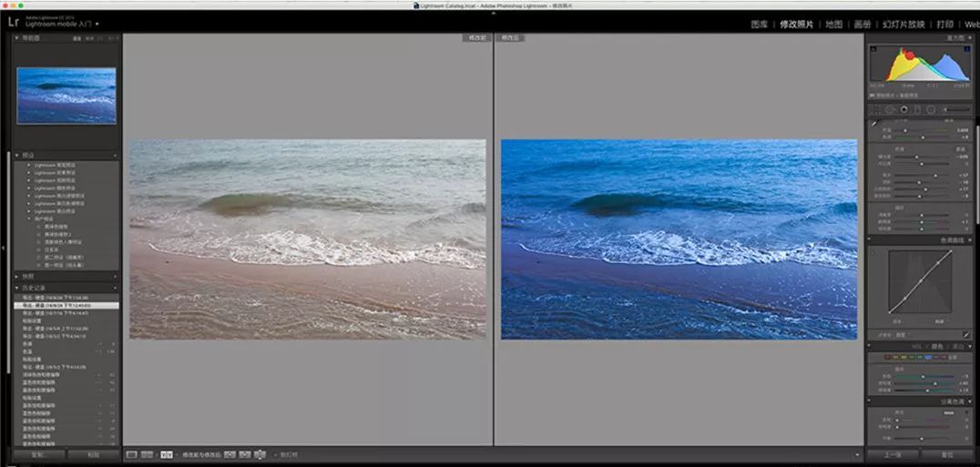Collapse the 历史记录 history panel
This screenshot has height=467, width=980.
click(16, 288)
